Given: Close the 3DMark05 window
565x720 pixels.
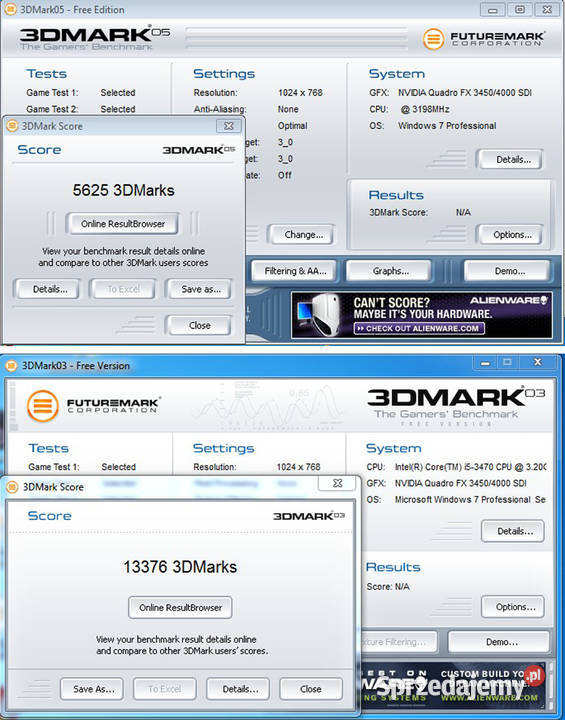Looking at the screenshot, I should 546,9.
